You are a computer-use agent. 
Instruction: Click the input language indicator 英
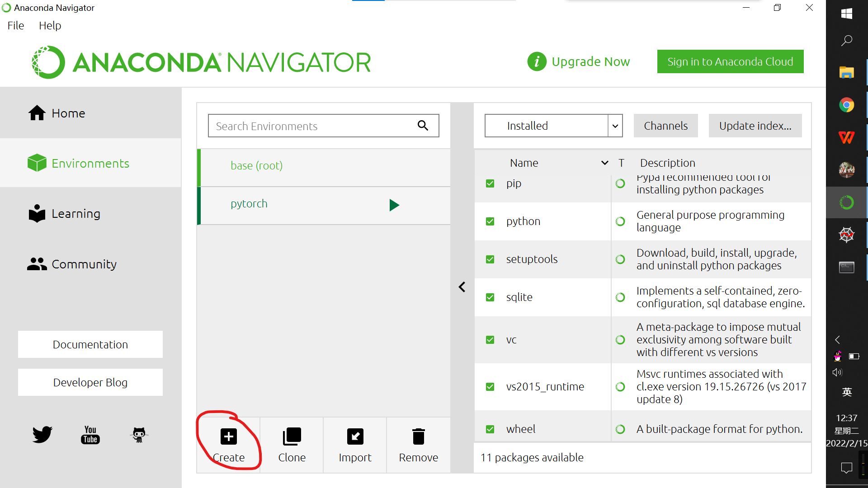tap(847, 392)
